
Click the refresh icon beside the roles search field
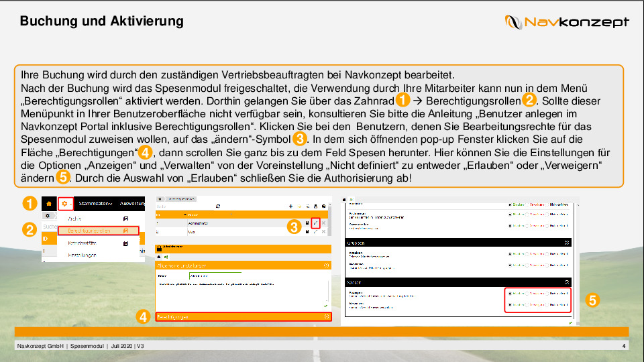218,206
